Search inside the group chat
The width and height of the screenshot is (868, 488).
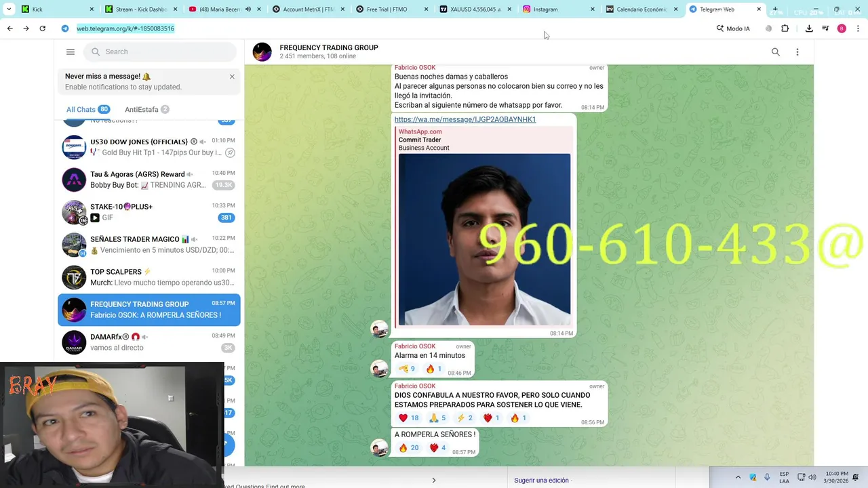point(775,52)
